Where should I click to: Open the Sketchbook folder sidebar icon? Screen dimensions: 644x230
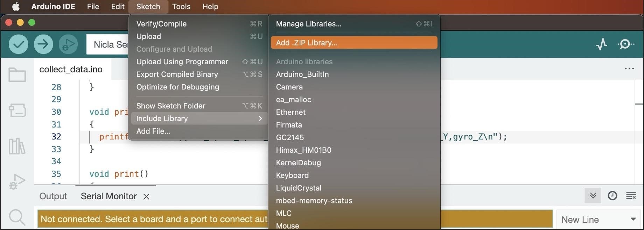(17, 75)
